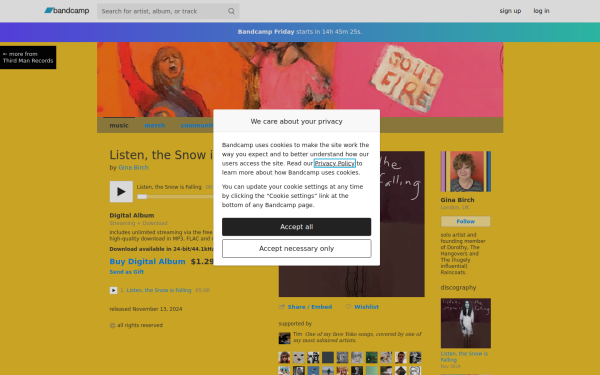Play the album with the large play button
This screenshot has height=375, width=600.
[x=121, y=191]
